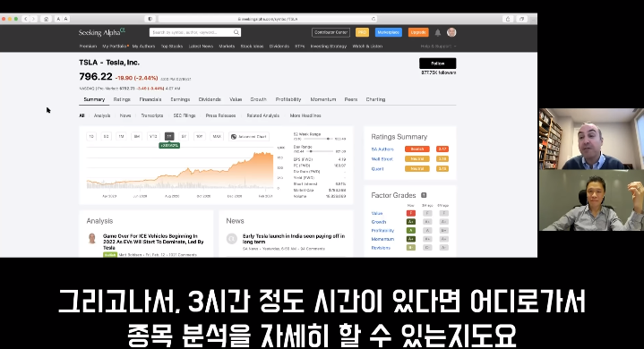Go forward with Safari's forward arrow
Viewport: 644px width, 349px height.
34,19
